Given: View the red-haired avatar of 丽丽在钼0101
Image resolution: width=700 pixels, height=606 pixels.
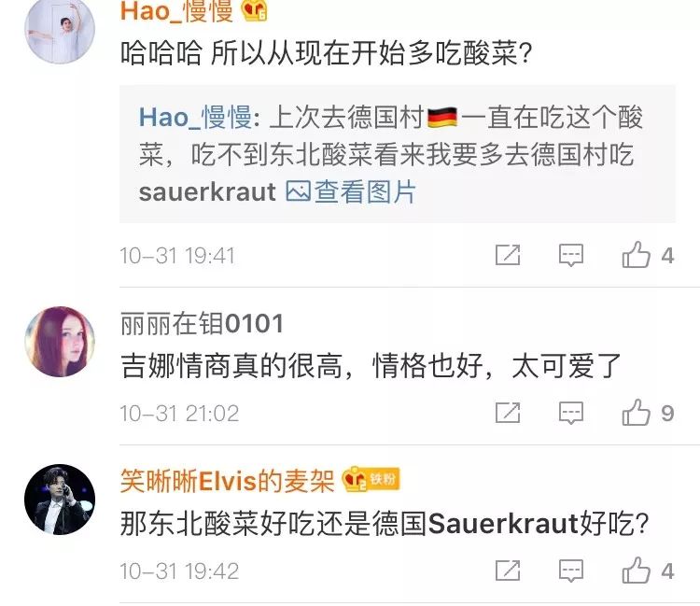Looking at the screenshot, I should (x=60, y=342).
